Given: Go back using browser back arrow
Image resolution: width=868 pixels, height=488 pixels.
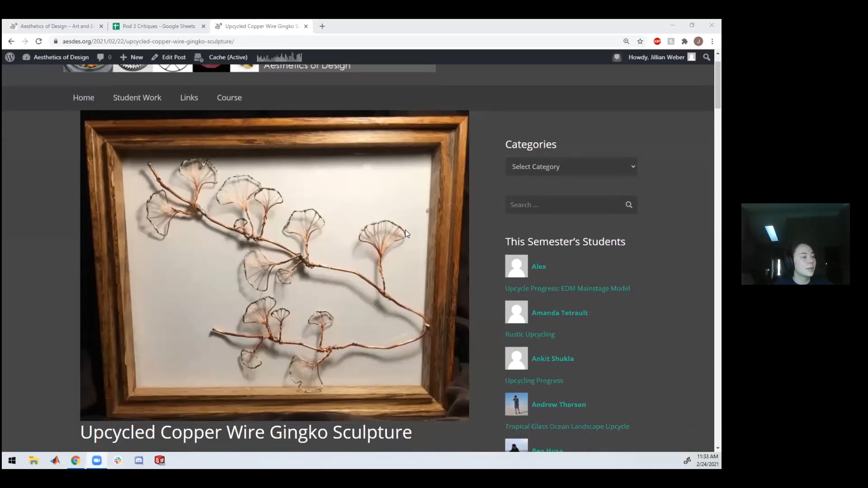Looking at the screenshot, I should pyautogui.click(x=11, y=41).
